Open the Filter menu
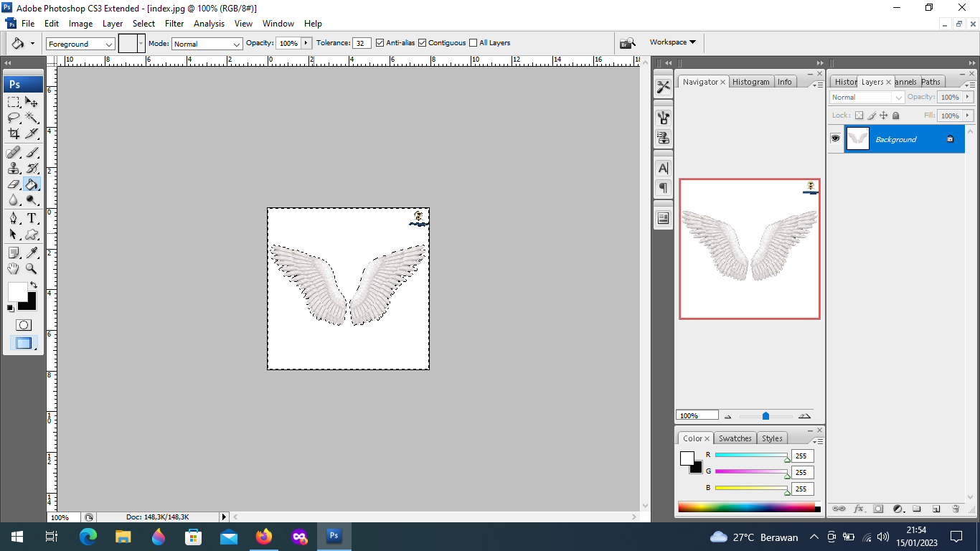The height and width of the screenshot is (551, 980). coord(174,24)
